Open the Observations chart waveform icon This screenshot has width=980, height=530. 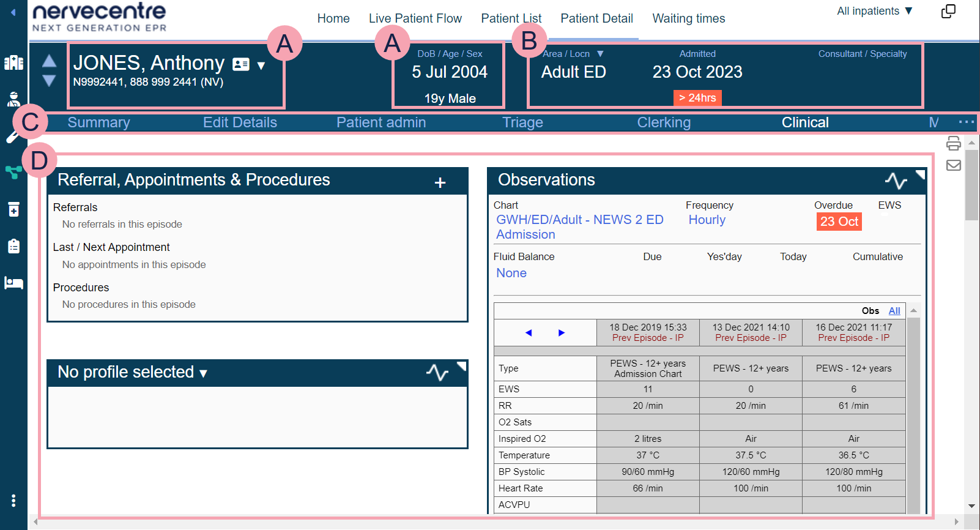pyautogui.click(x=896, y=181)
